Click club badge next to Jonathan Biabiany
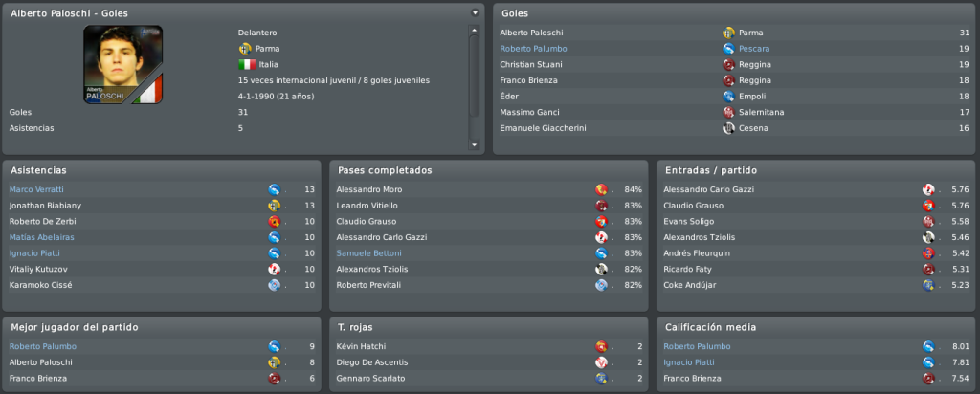 click(x=274, y=206)
